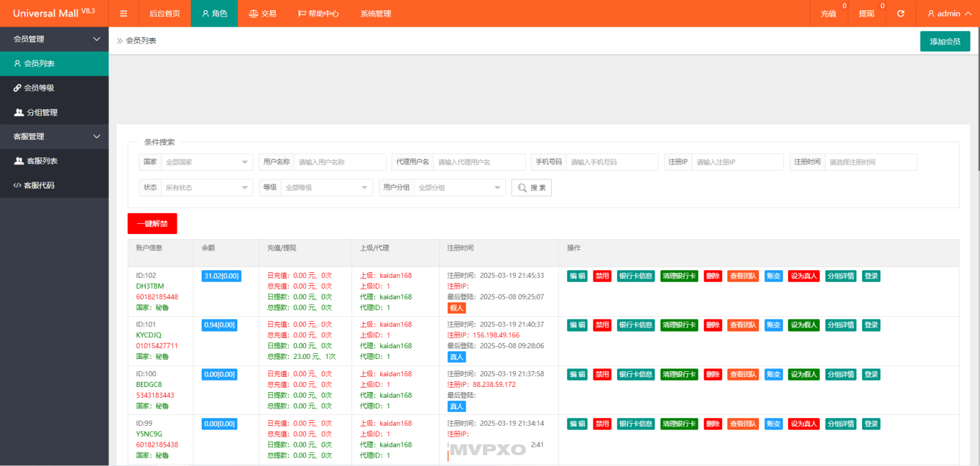This screenshot has width=980, height=466.
Task: Click the Universal Mall logo title
Action: [x=54, y=13]
